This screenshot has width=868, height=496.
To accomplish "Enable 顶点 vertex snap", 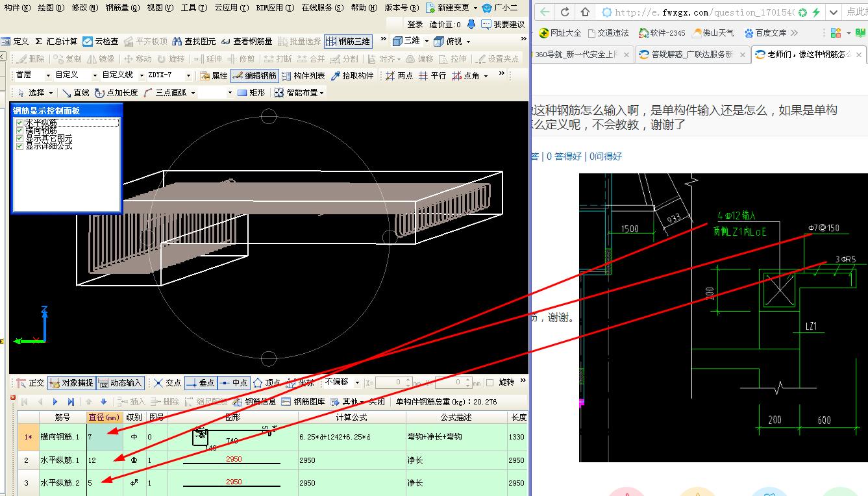I will (x=267, y=382).
